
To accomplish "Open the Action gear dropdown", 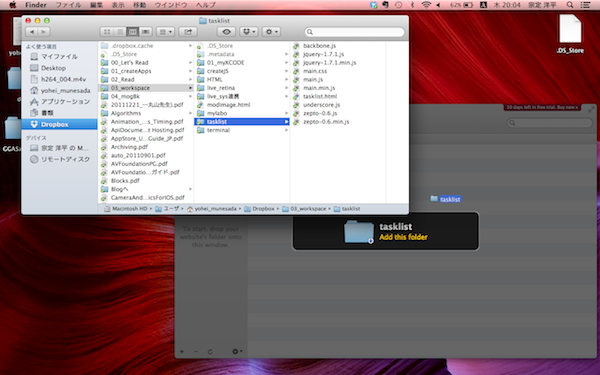I will pos(271,32).
